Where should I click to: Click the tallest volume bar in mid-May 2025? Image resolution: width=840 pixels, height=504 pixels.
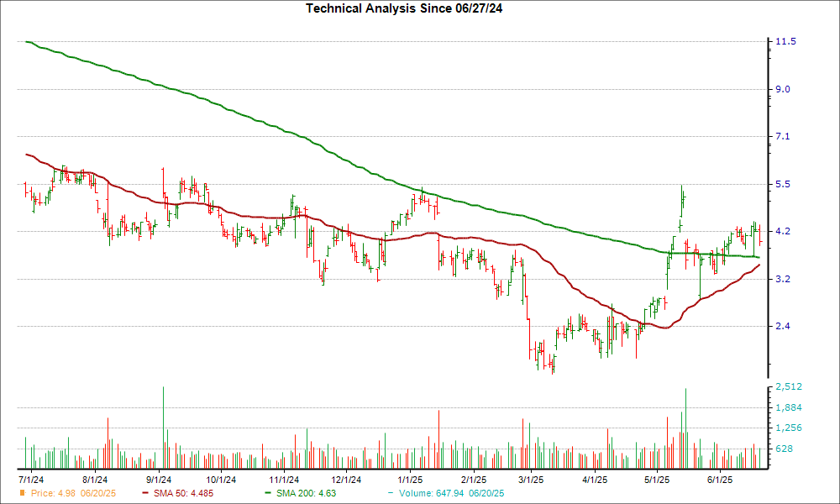(x=685, y=429)
